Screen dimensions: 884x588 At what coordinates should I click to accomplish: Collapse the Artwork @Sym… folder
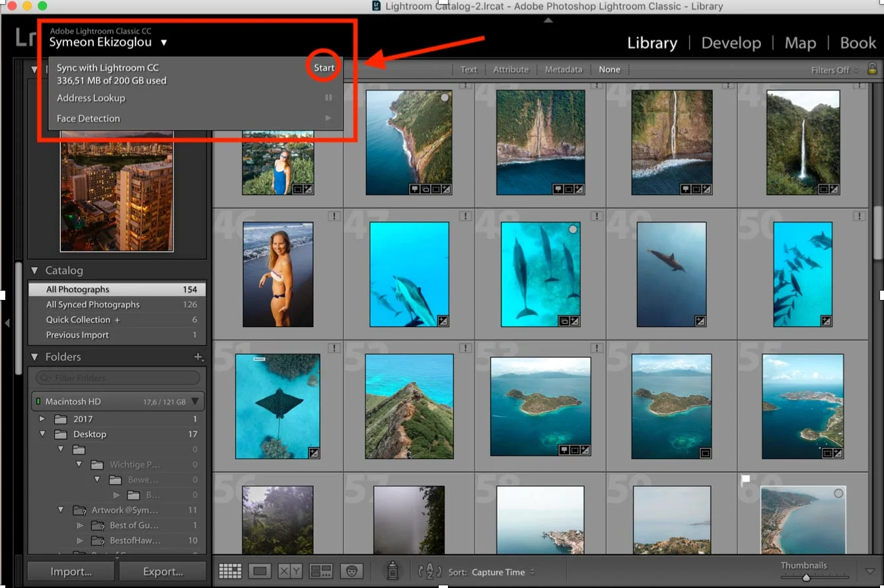click(x=61, y=510)
